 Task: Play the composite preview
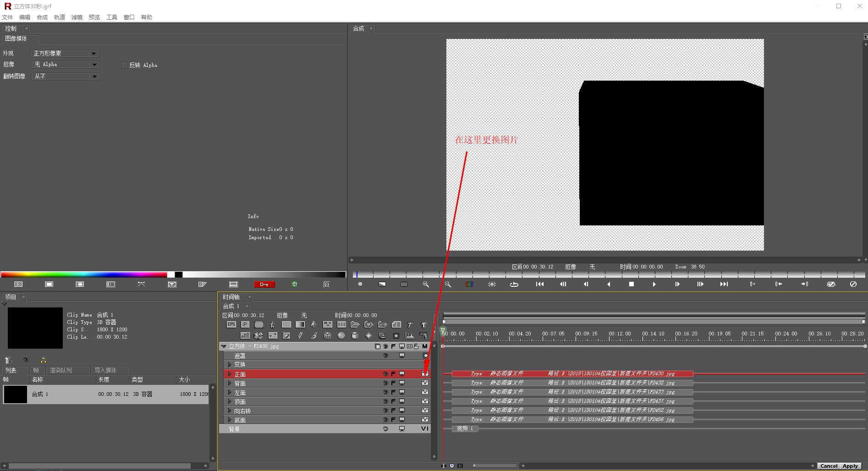pyautogui.click(x=654, y=285)
